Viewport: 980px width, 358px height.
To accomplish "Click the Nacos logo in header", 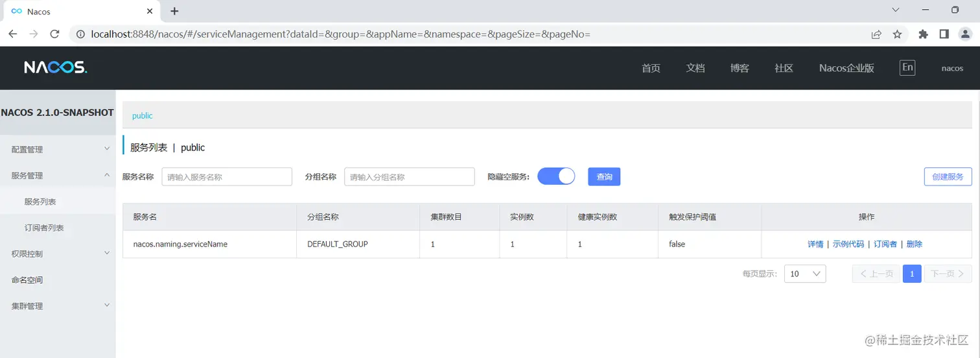I will (56, 67).
